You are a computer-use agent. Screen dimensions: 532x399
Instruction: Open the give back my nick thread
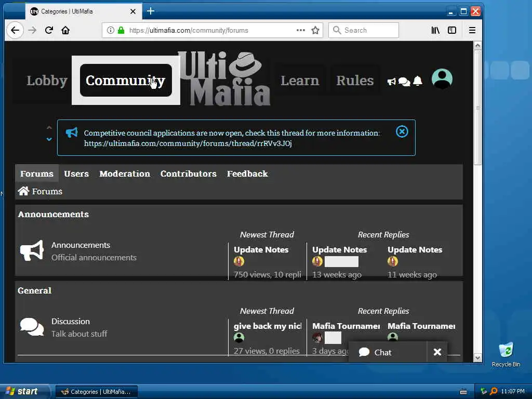pyautogui.click(x=268, y=326)
